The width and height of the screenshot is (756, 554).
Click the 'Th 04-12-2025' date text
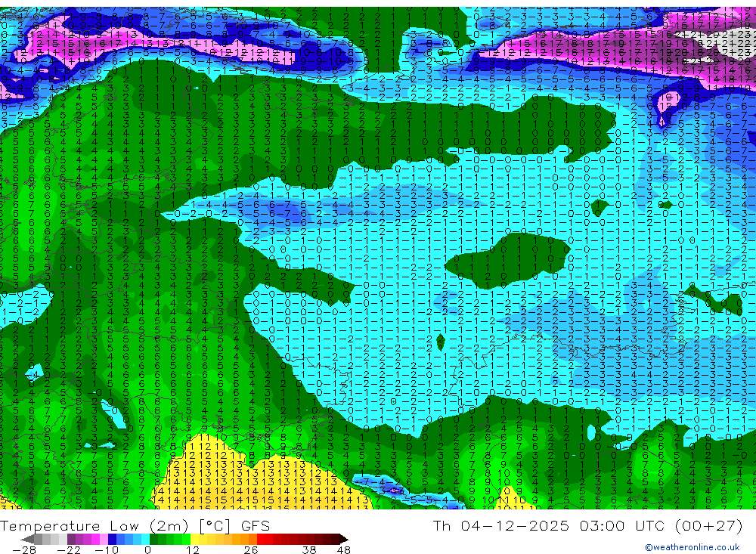[501, 525]
